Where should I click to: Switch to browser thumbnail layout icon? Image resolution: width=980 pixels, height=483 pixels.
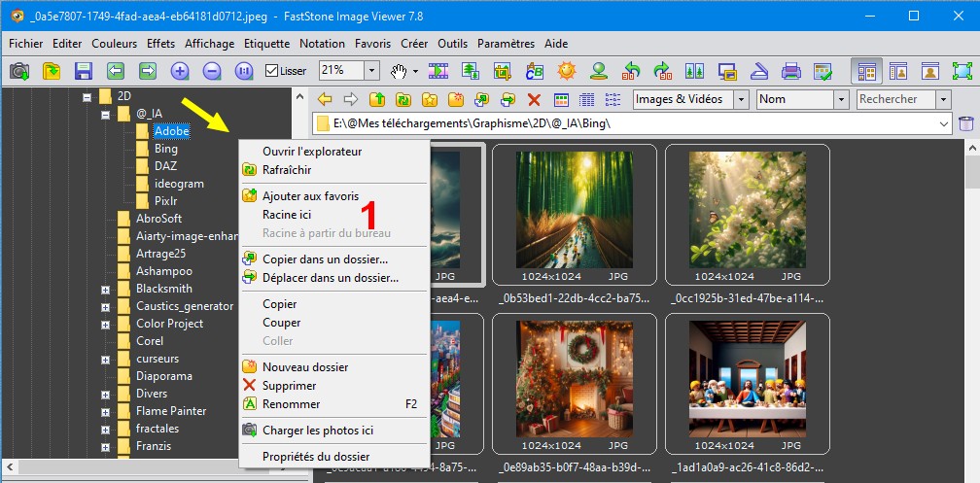866,71
